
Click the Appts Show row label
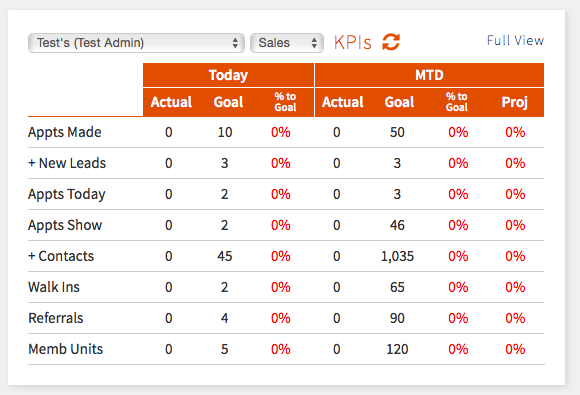click(x=65, y=225)
